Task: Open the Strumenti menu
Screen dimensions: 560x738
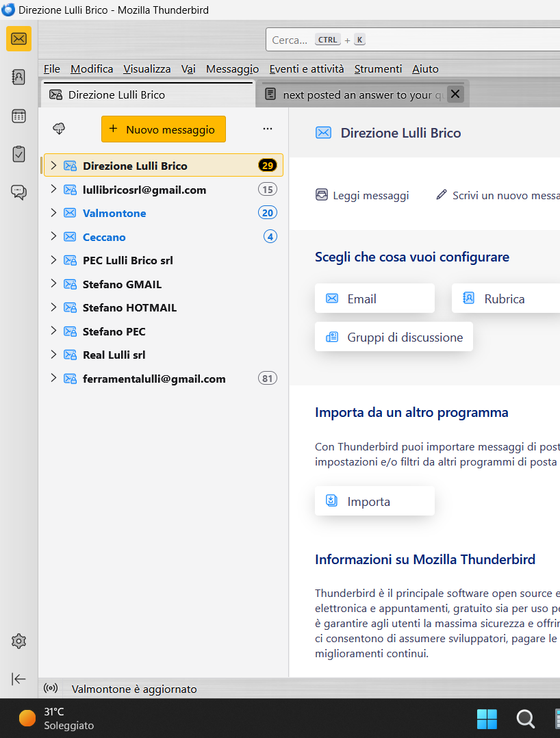Action: coord(378,68)
